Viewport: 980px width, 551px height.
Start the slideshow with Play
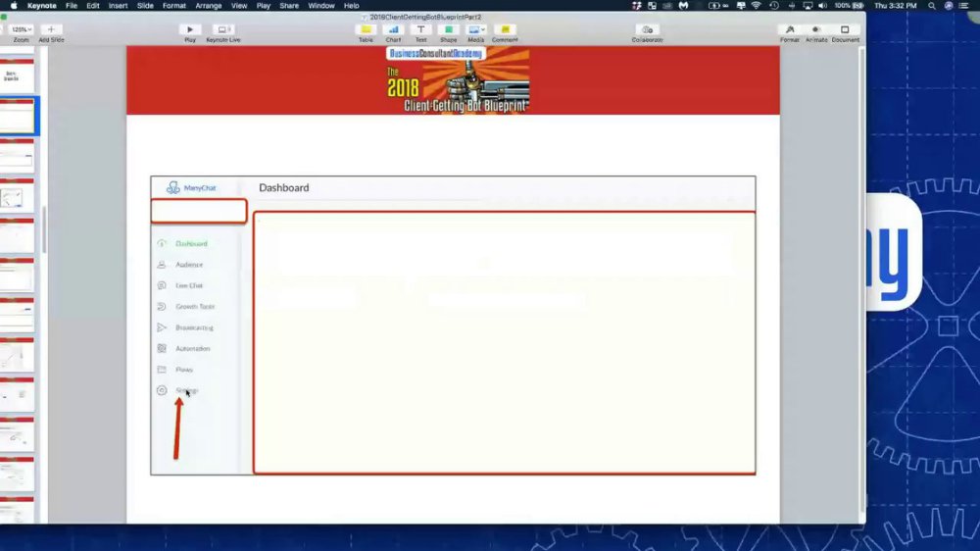(x=190, y=29)
